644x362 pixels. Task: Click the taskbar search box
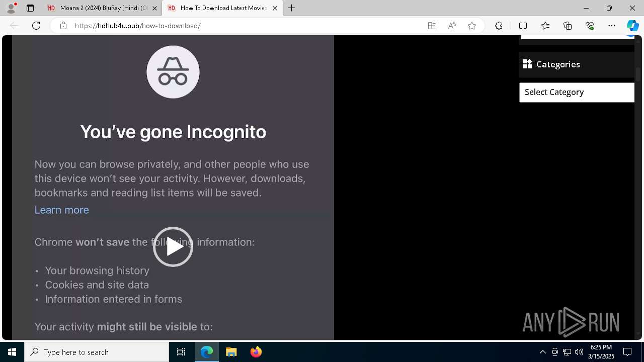(x=97, y=352)
